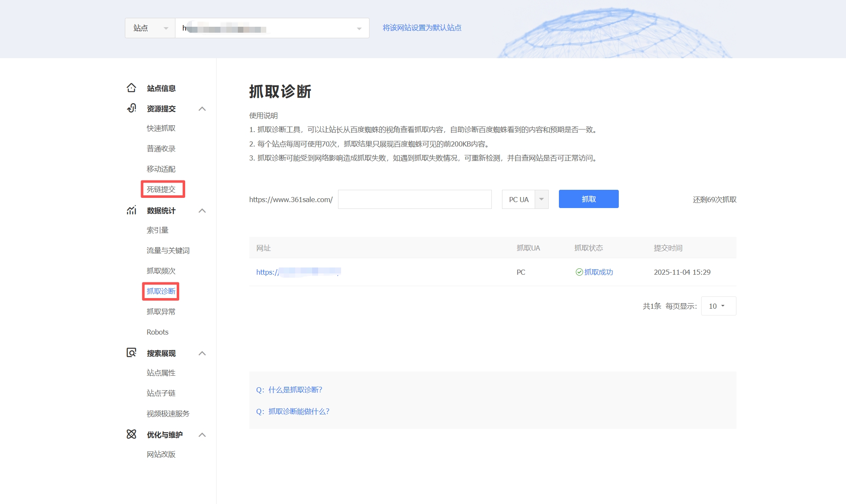The image size is (846, 504).
Task: Click the 将该网站设置为默认站点 link
Action: point(422,28)
